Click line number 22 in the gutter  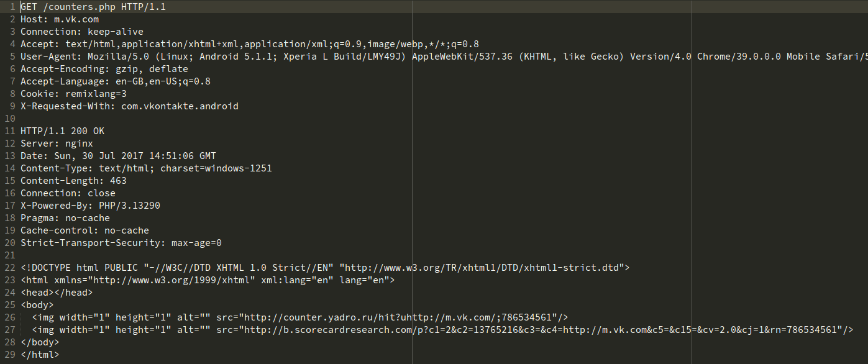(10, 268)
